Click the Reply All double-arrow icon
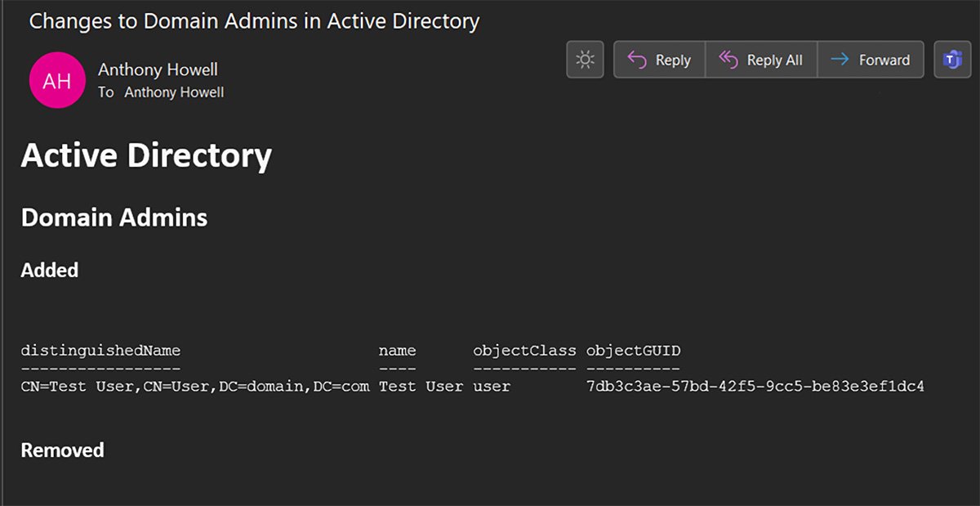 tap(729, 59)
